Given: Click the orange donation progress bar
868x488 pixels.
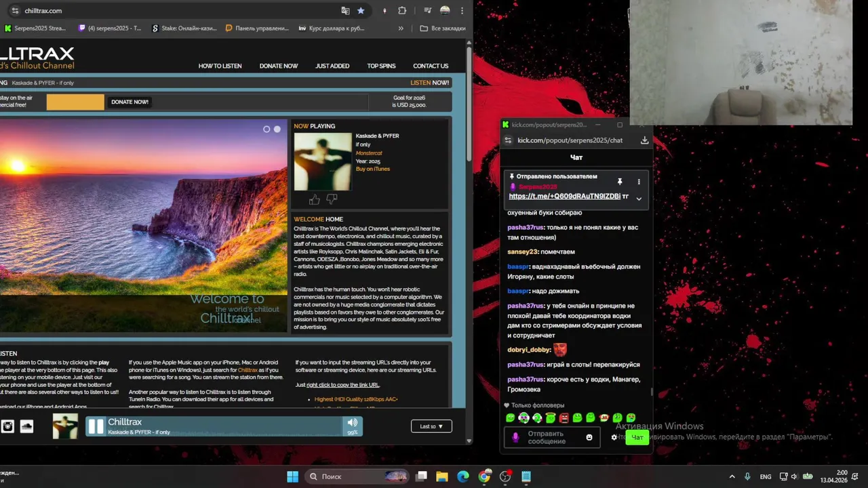Looking at the screenshot, I should pos(75,102).
